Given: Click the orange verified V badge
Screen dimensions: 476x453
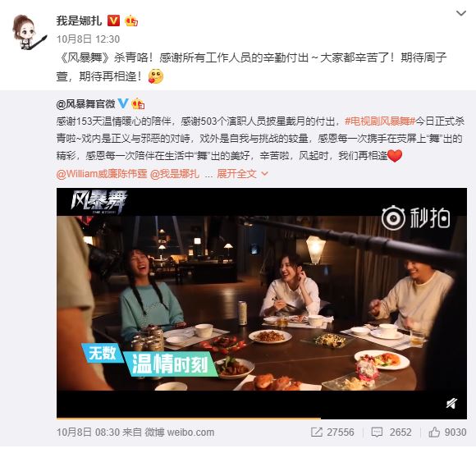Looking at the screenshot, I should pos(113,21).
